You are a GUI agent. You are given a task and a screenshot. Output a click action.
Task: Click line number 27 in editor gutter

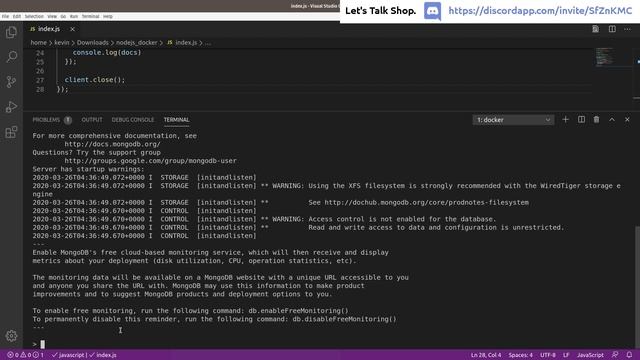tap(40, 80)
